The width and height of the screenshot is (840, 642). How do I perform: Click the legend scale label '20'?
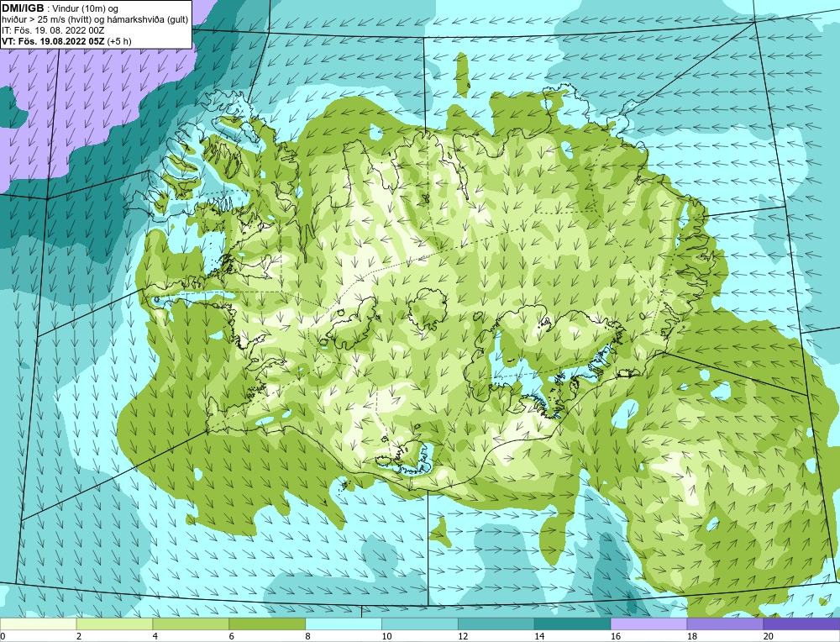768,636
